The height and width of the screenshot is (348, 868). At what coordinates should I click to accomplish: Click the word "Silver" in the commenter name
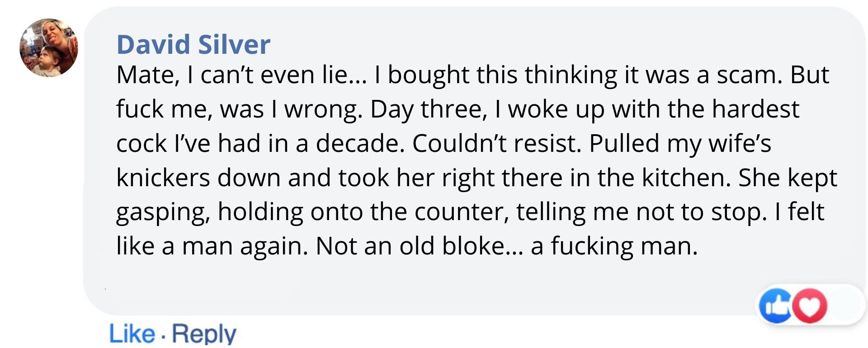pyautogui.click(x=234, y=44)
